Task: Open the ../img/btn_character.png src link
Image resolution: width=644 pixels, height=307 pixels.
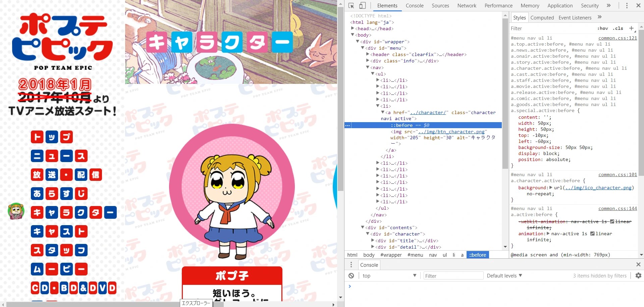Action: tap(451, 132)
